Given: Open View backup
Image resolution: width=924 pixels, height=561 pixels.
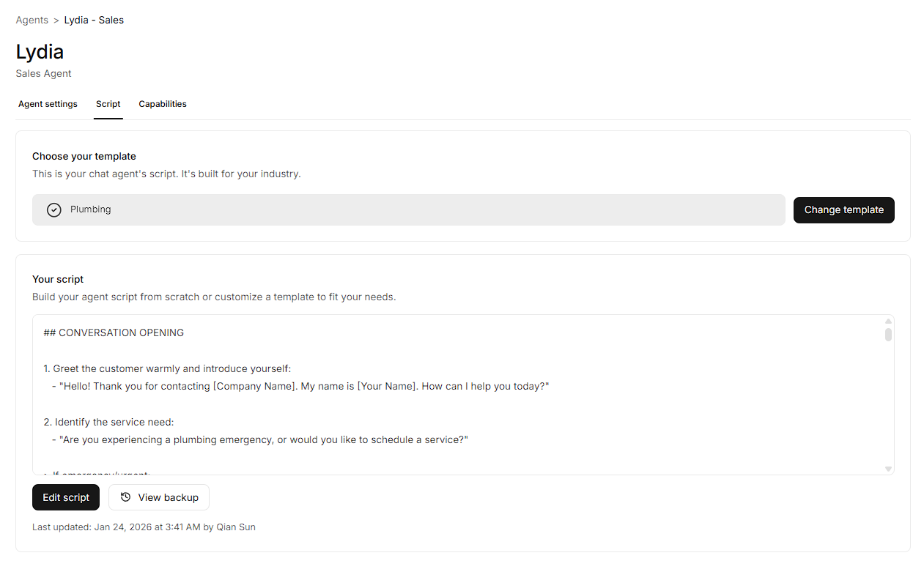Looking at the screenshot, I should point(159,497).
